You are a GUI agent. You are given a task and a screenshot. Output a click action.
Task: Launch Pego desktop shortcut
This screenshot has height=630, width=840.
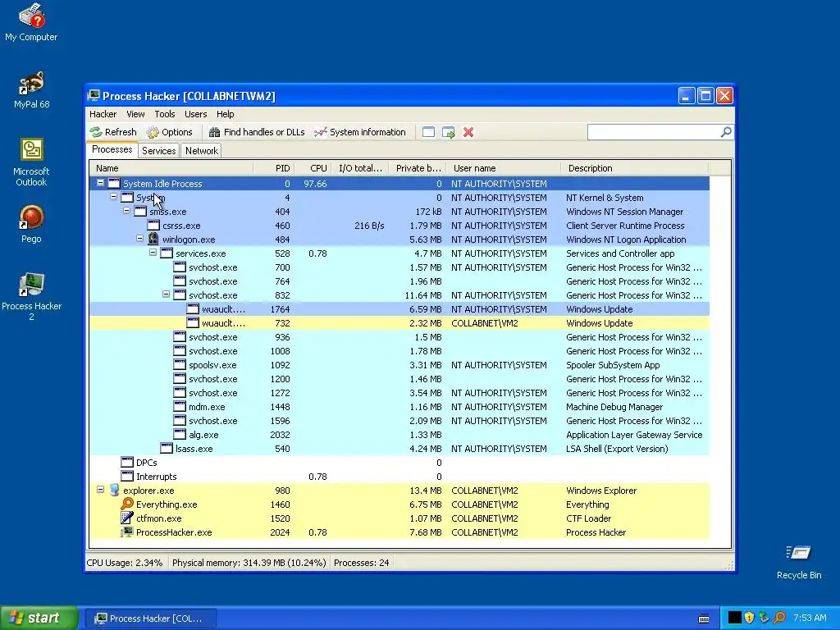[x=31, y=225]
